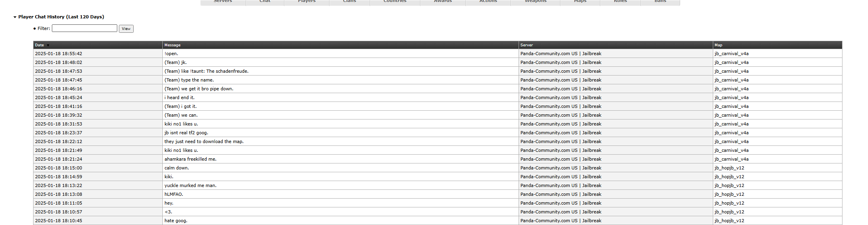Click into the Filter text field
The width and height of the screenshot is (868, 225).
click(84, 28)
